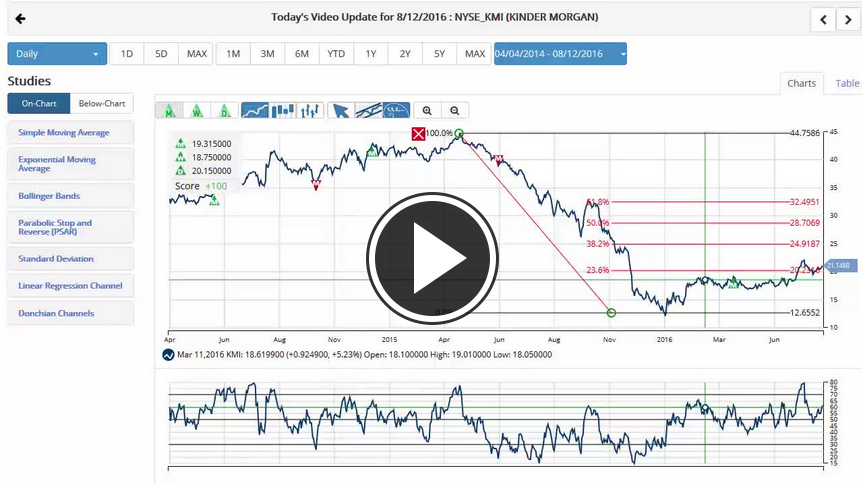Toggle the weekly trade triangle indicator
Viewport: 862px width, 484px height.
coord(197,111)
